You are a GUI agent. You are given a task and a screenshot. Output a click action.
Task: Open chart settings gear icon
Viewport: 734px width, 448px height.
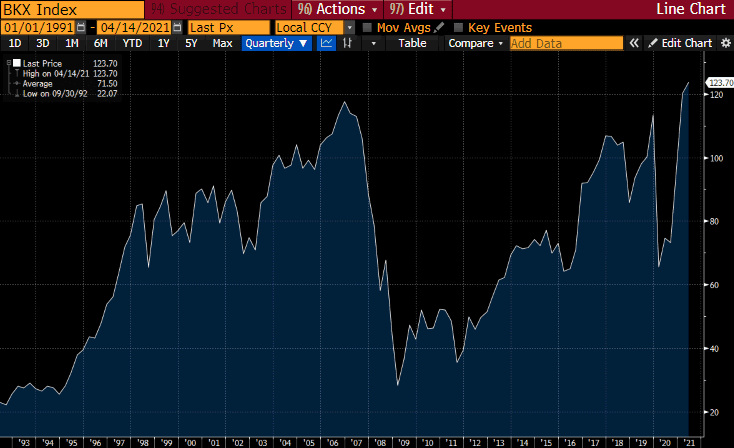click(x=726, y=43)
